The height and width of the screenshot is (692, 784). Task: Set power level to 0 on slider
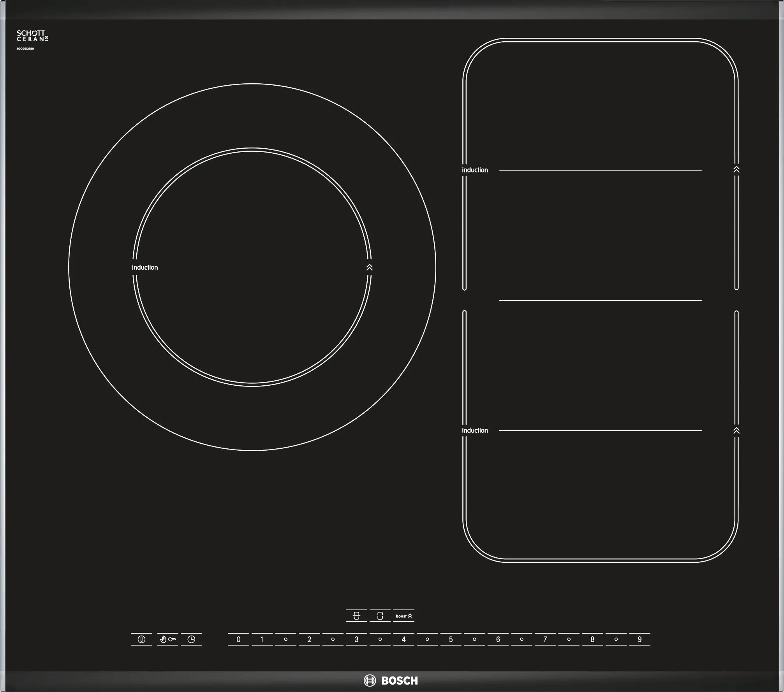(x=238, y=639)
